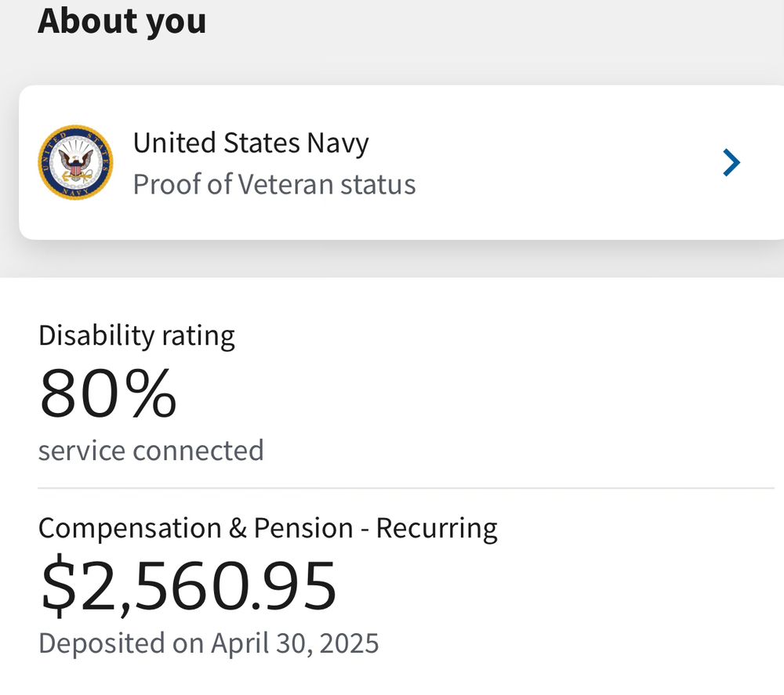784x695 pixels.
Task: Tap the United States Navy seal emblem
Action: click(x=75, y=162)
